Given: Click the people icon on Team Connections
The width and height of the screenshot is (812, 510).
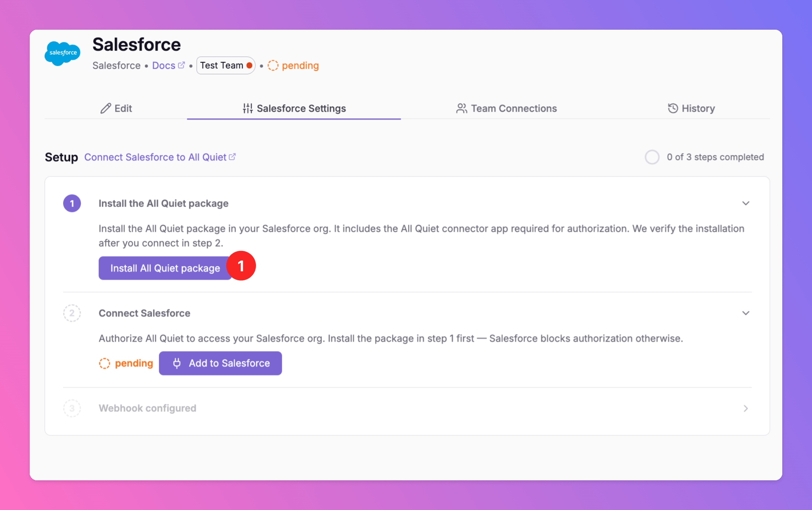Looking at the screenshot, I should pos(462,108).
